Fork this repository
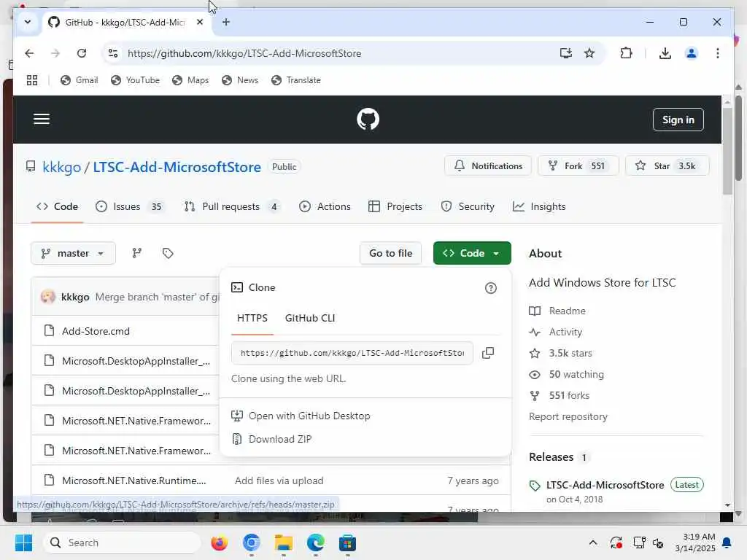Screen dimensions: 747x560 [578, 166]
